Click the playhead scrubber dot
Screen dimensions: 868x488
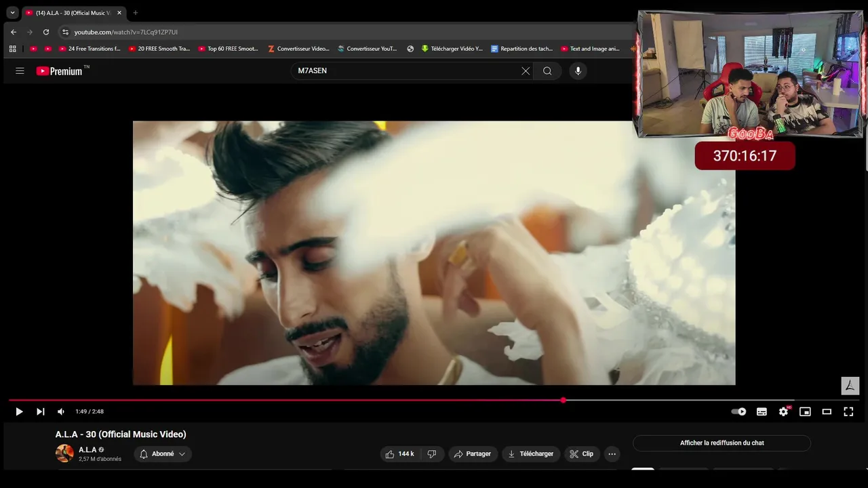[x=563, y=400]
